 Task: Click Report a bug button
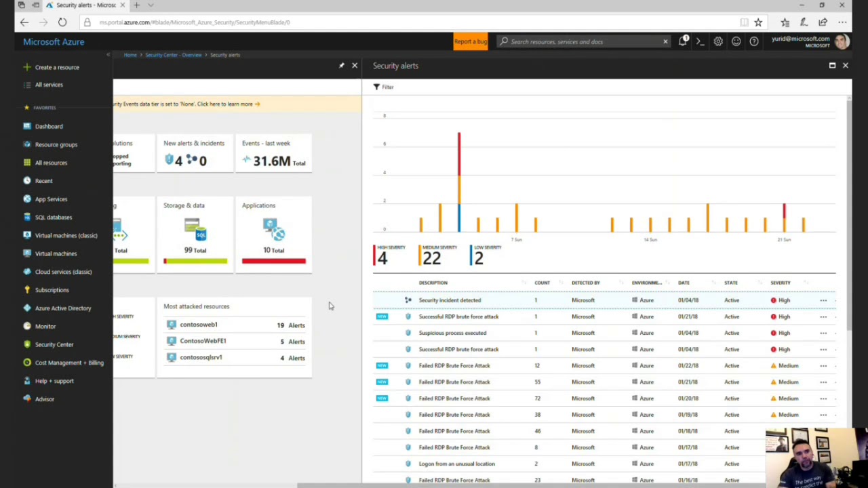coord(471,41)
